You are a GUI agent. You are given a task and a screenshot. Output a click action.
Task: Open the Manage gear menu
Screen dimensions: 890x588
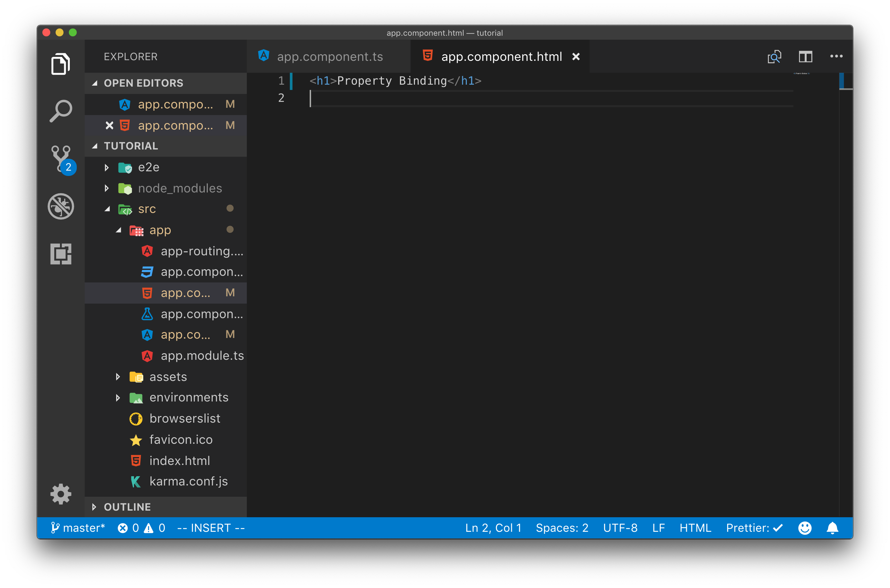click(61, 494)
